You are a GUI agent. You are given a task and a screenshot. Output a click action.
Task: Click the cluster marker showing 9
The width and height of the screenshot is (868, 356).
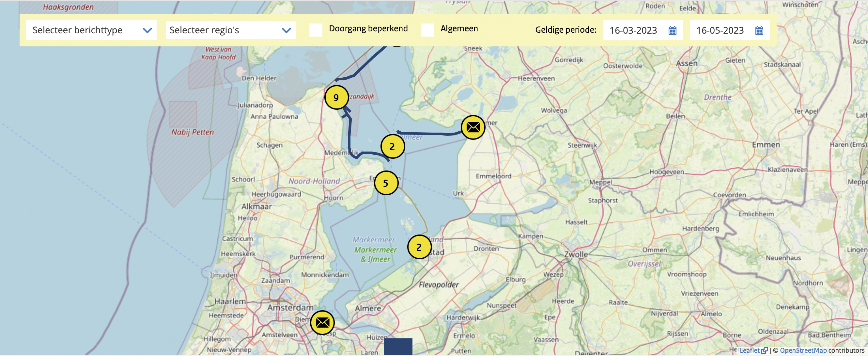(x=336, y=97)
